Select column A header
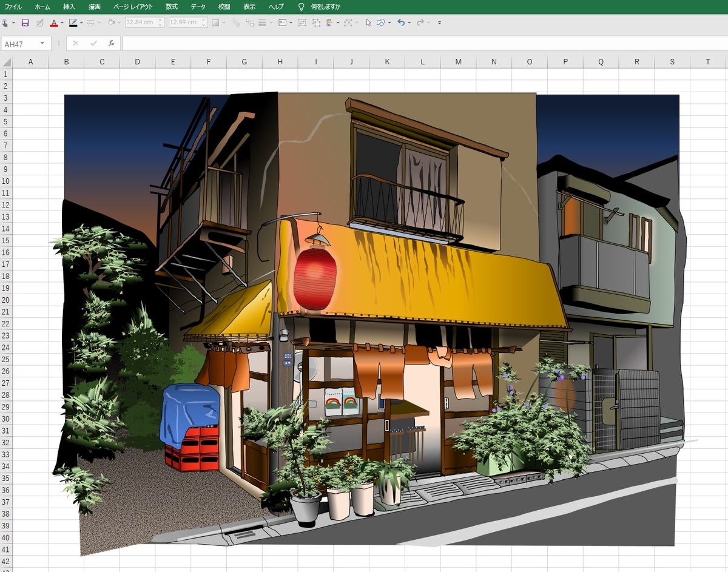 30,62
